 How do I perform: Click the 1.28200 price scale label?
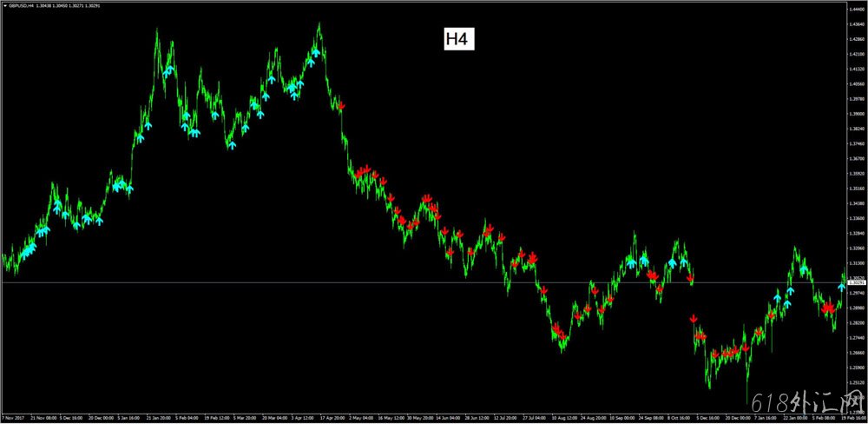(858, 322)
